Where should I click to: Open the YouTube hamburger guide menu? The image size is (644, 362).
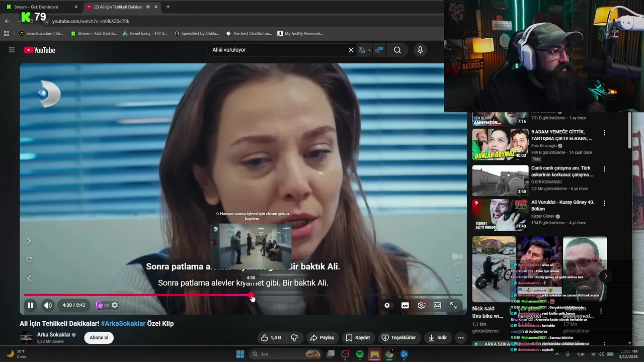click(x=12, y=50)
